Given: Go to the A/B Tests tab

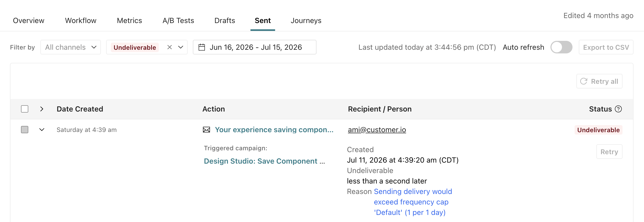Looking at the screenshot, I should pos(178,21).
